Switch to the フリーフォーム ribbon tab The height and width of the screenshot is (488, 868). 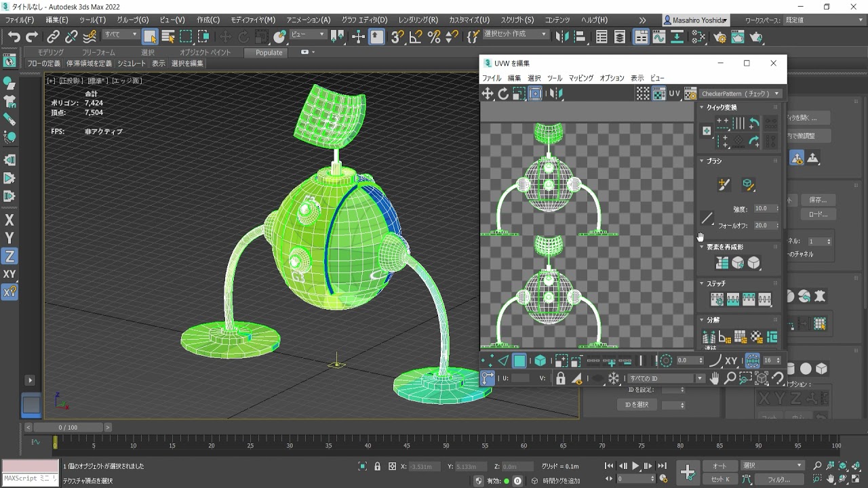(x=98, y=52)
